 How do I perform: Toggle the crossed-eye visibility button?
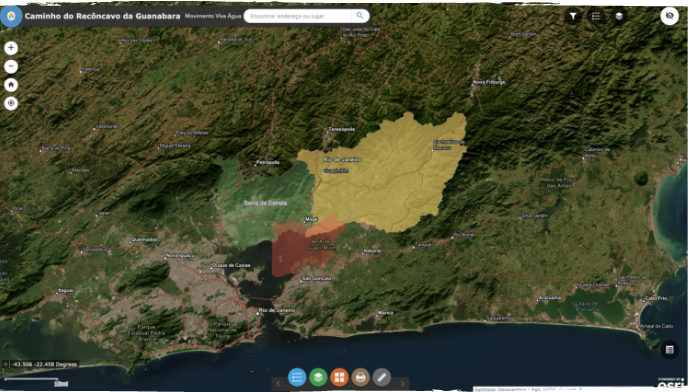point(670,16)
